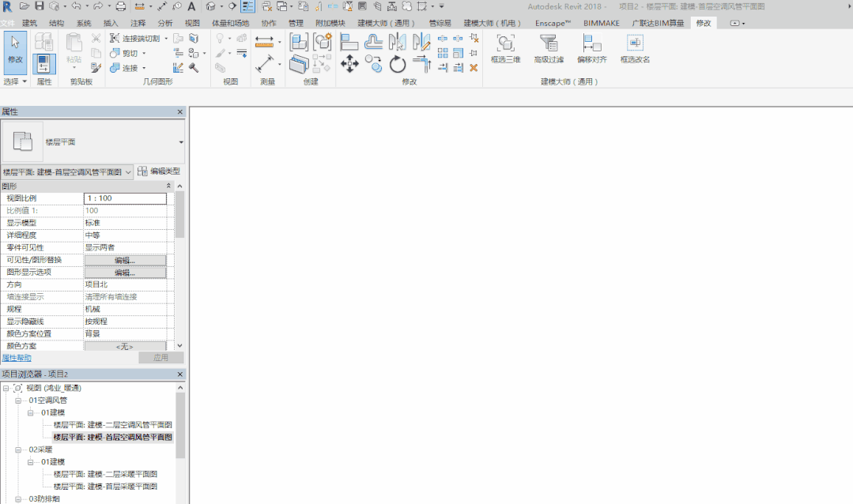Collapse the 02采暖 tree node
Viewport: 853px width, 504px height.
pos(18,449)
